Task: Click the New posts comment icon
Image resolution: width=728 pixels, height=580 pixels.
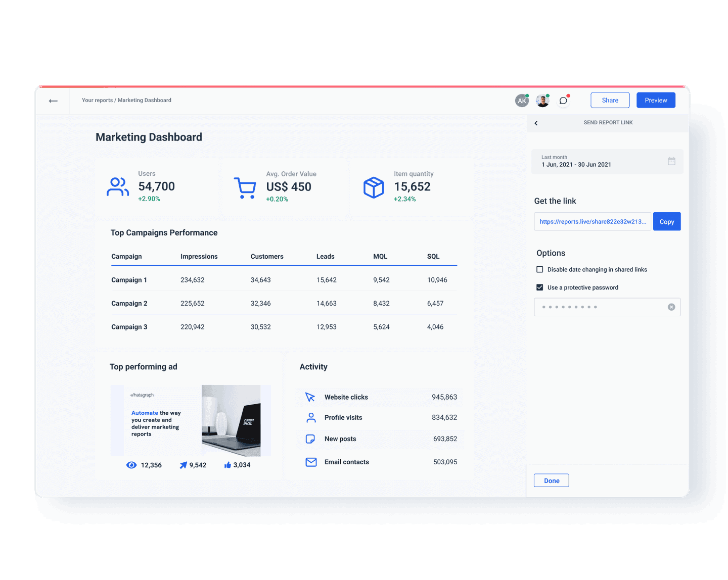Action: [x=310, y=439]
